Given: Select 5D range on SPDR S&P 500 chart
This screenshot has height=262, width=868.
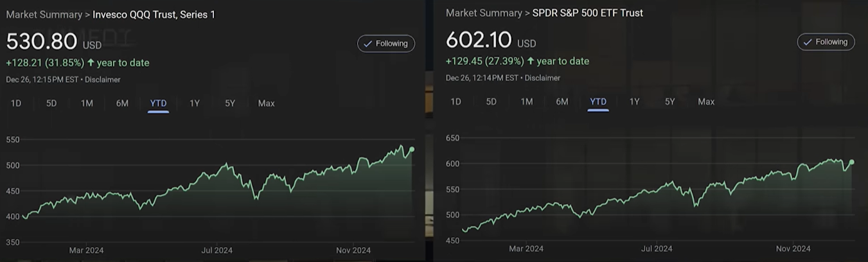Looking at the screenshot, I should 491,101.
